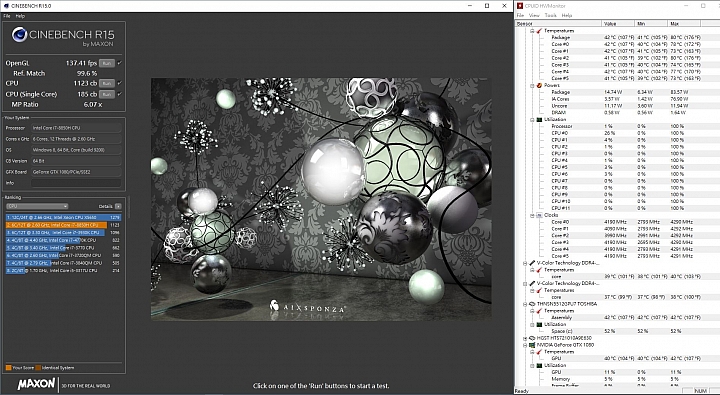Run the OpenGL benchmark

point(107,63)
